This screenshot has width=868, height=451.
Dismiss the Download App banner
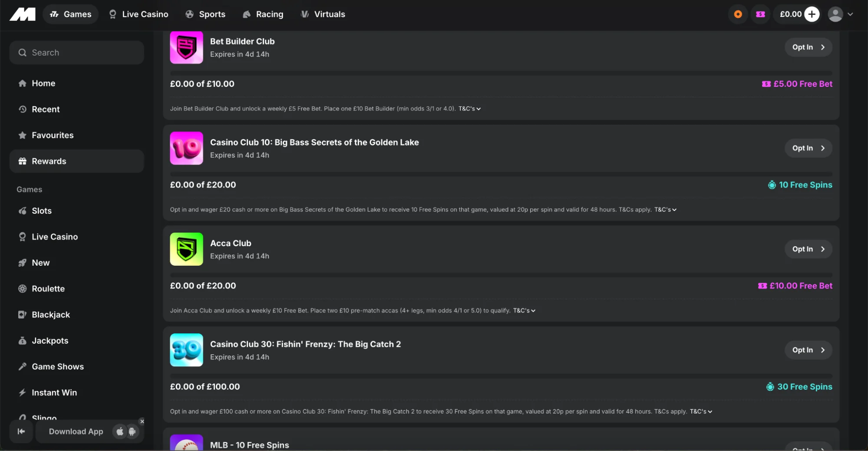click(x=142, y=421)
